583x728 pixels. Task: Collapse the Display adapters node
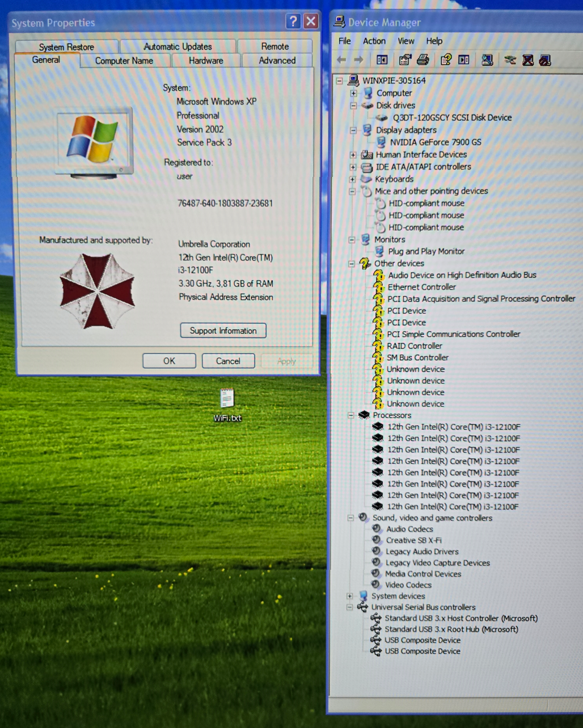353,130
